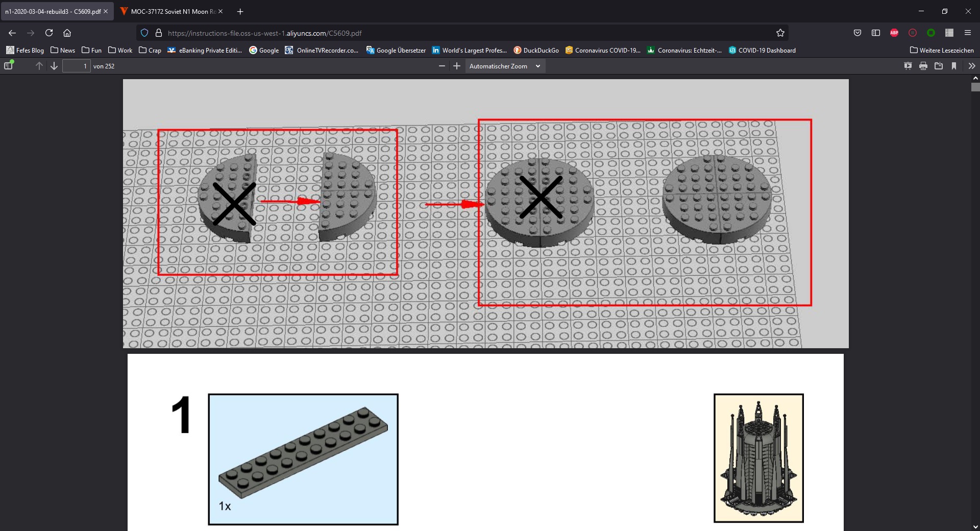Viewport: 980px width, 531px height.
Task: Open the current view bookmark link
Action: (x=953, y=66)
